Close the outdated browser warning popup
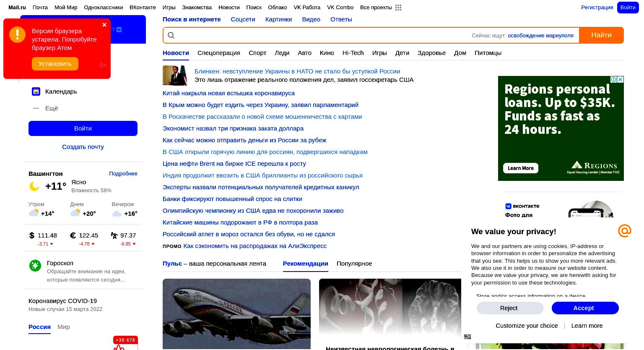The image size is (644, 350). [104, 25]
